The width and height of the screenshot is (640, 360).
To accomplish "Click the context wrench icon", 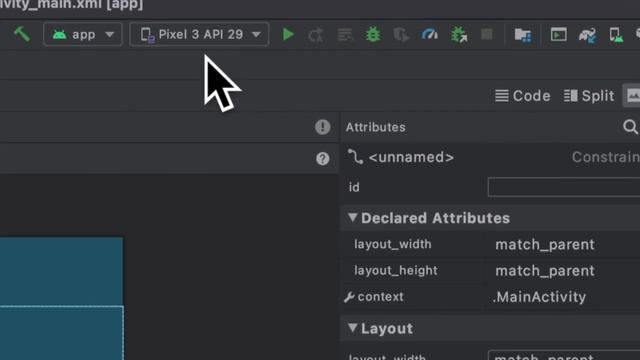I will tap(349, 297).
